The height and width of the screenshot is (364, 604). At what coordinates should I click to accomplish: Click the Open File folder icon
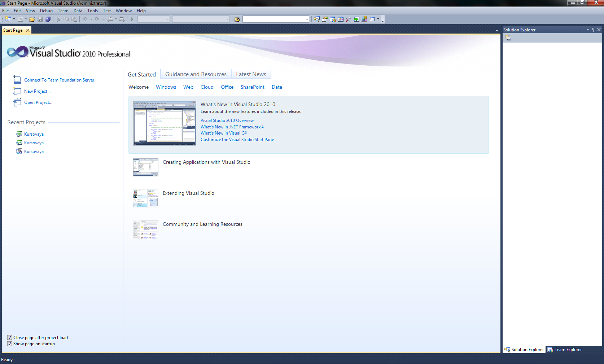pos(32,19)
